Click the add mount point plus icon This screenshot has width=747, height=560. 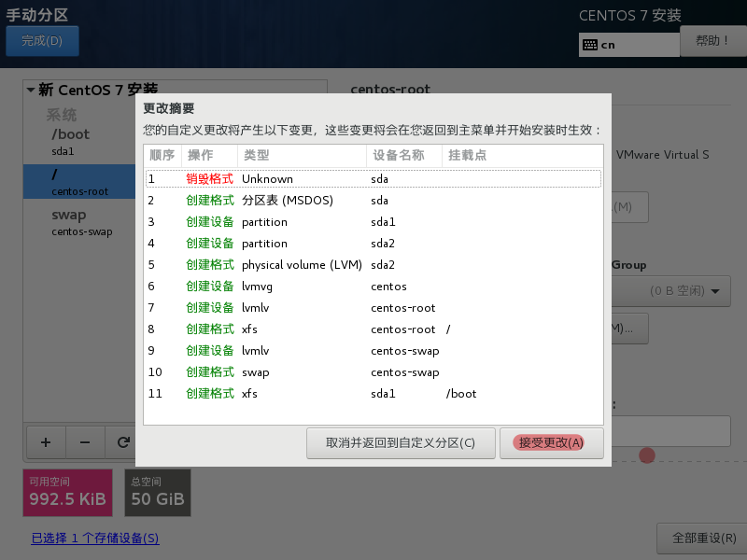point(46,442)
